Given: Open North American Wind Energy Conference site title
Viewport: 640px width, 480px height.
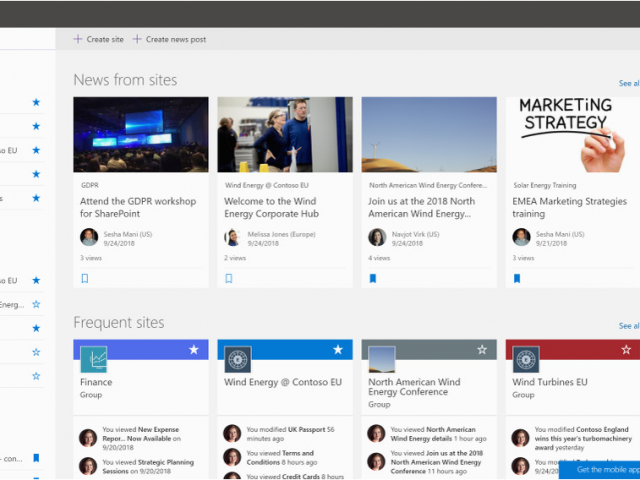Looking at the screenshot, I should coord(414,387).
